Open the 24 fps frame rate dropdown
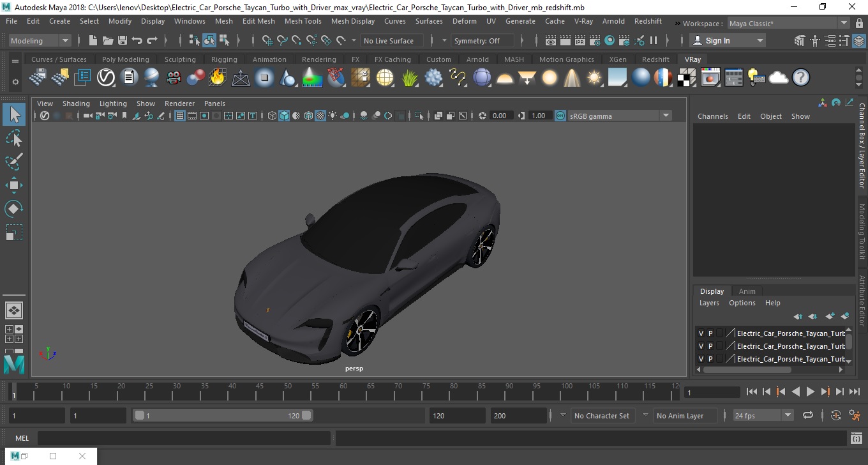 [763, 415]
